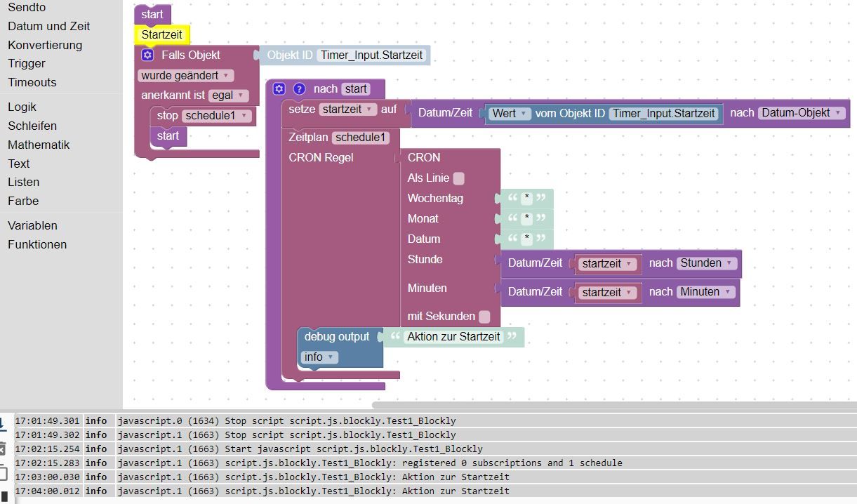This screenshot has width=857, height=504.
Task: Open the Trigger block category
Action: (x=27, y=63)
